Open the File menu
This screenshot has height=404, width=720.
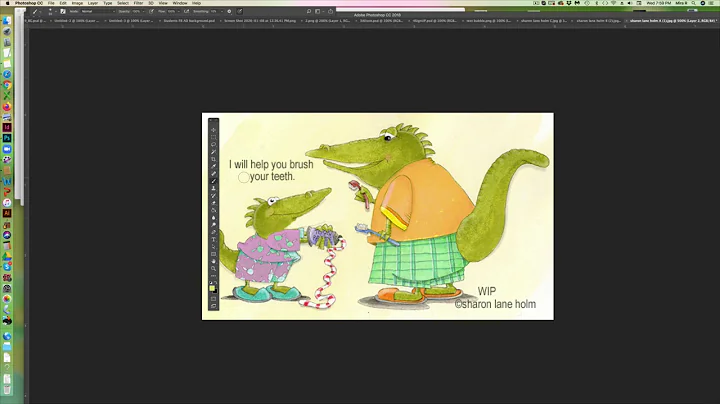coord(51,3)
